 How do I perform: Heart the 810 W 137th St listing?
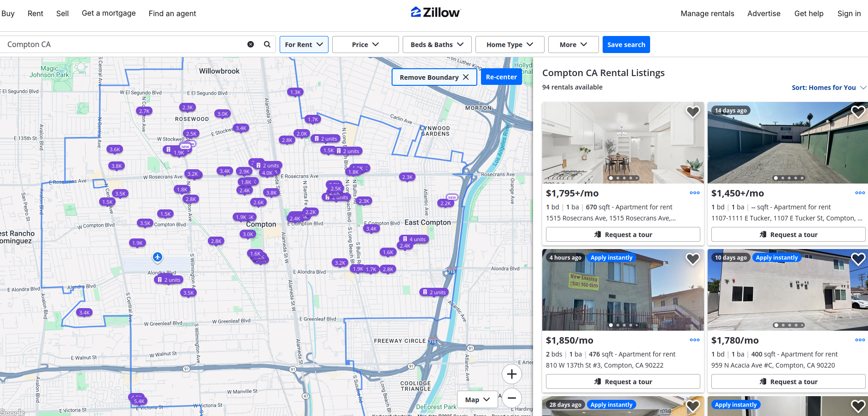click(692, 259)
